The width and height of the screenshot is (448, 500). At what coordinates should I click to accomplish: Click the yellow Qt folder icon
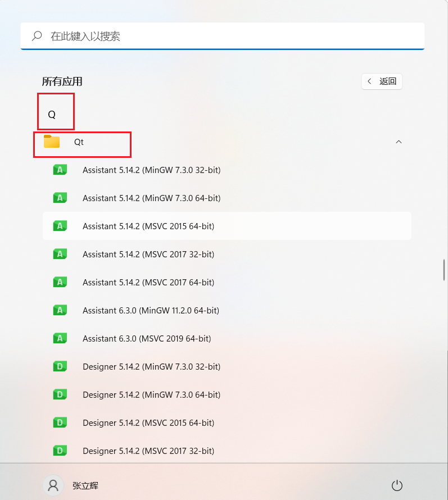click(x=52, y=142)
